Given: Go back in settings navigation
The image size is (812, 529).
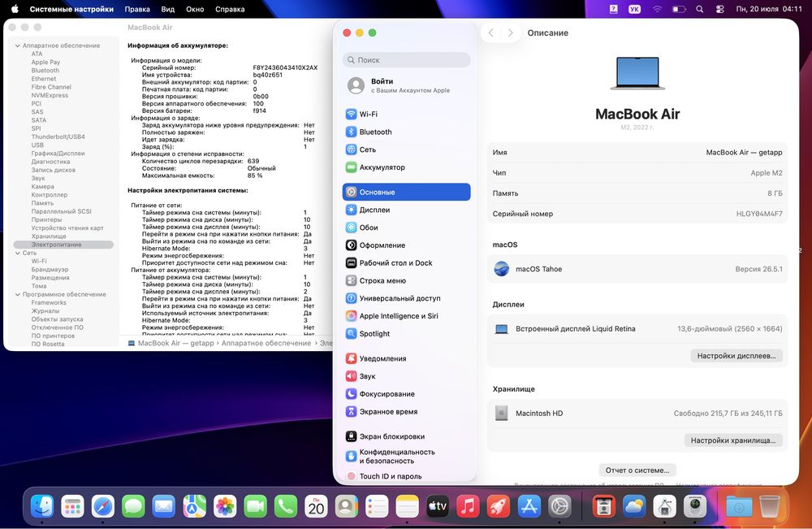Looking at the screenshot, I should click(491, 33).
